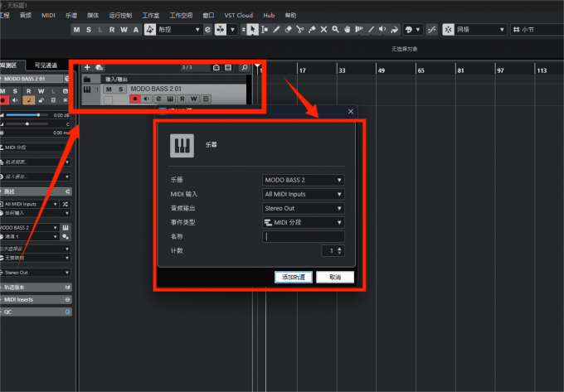Select the Draw pencil tool
This screenshot has width=564, height=392.
point(276,30)
